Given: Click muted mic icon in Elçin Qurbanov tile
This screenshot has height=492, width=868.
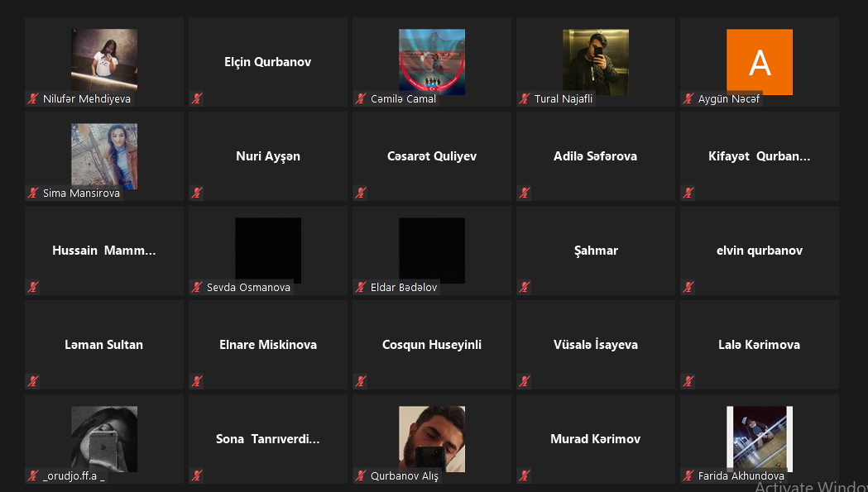Looking at the screenshot, I should pos(197,99).
